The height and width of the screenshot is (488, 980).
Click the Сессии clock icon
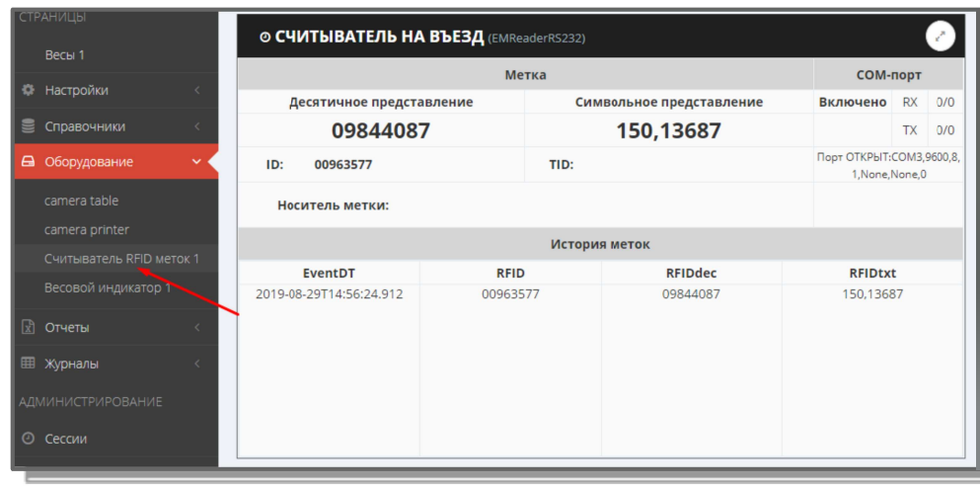coord(28,439)
